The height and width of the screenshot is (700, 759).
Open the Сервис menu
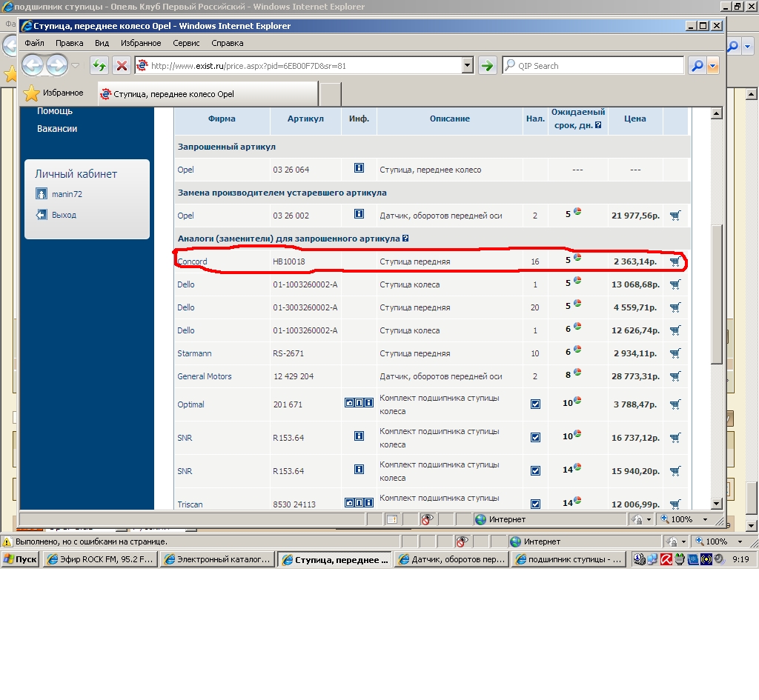click(186, 43)
